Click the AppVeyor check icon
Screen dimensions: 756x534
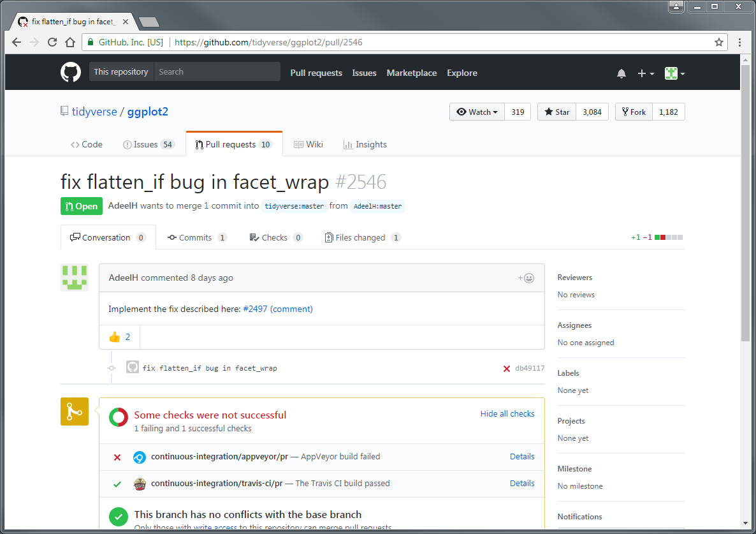pyautogui.click(x=139, y=457)
